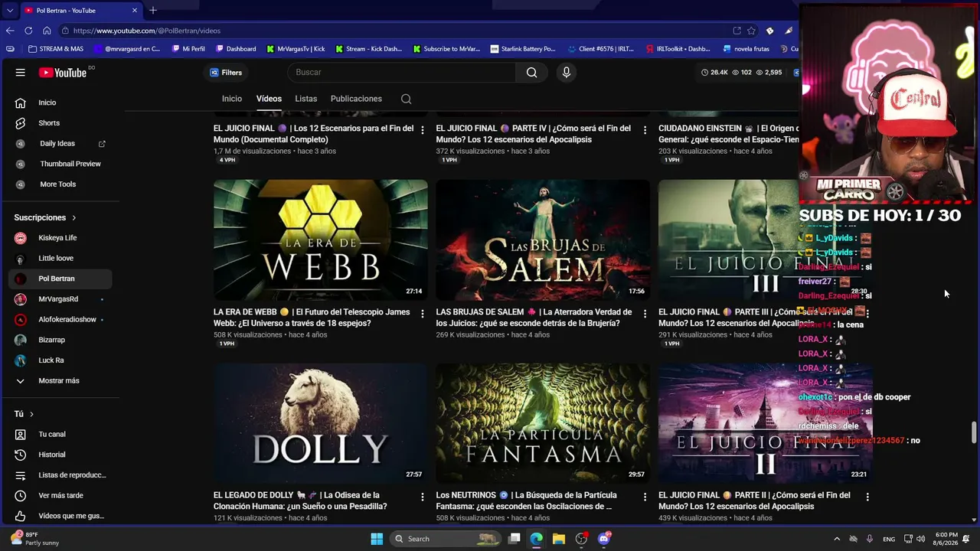The image size is (980, 551).
Task: Reload the page with the refresh icon
Action: 28,31
